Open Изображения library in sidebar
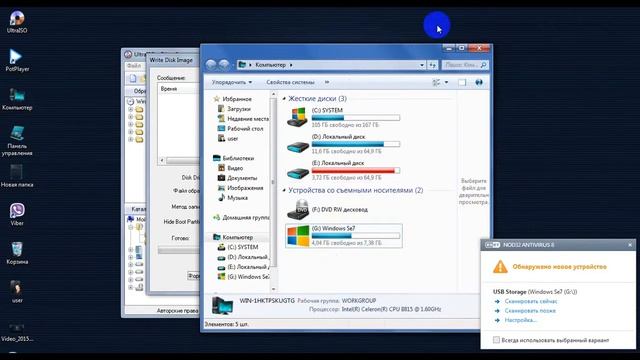640x360 pixels. (240, 188)
